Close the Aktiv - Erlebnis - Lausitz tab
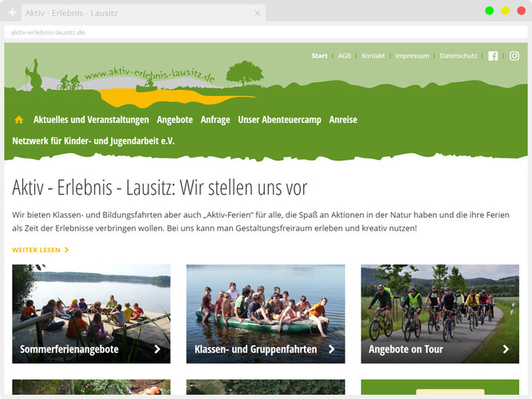Viewport: 532px width, 399px height. (x=258, y=13)
